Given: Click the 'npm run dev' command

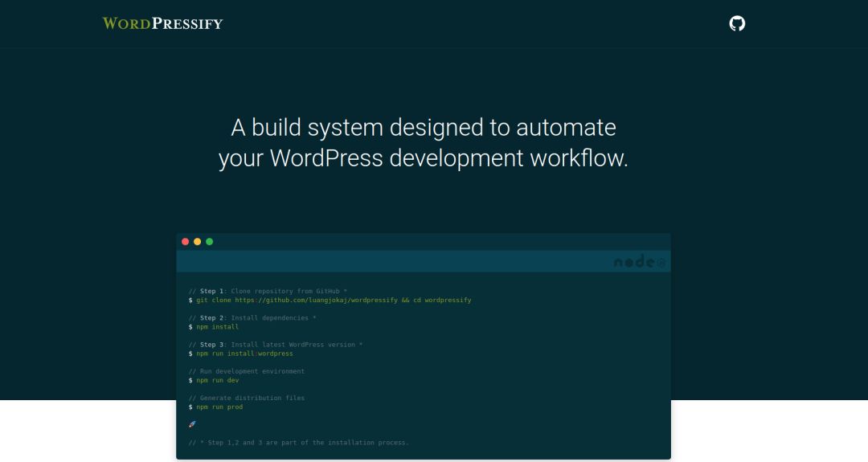Looking at the screenshot, I should click(x=214, y=380).
